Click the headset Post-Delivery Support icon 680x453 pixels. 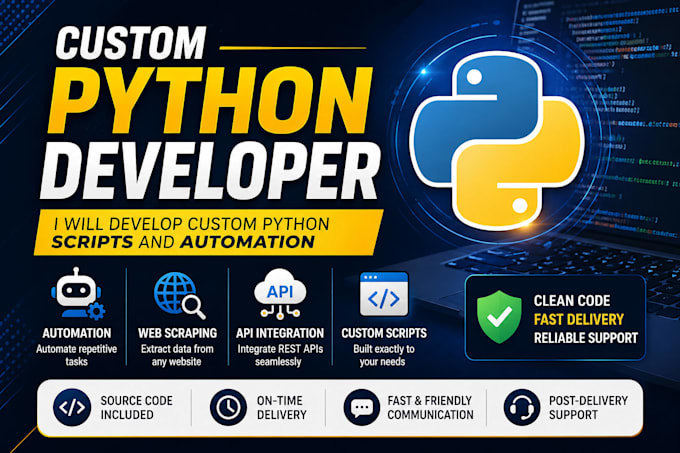point(522,407)
